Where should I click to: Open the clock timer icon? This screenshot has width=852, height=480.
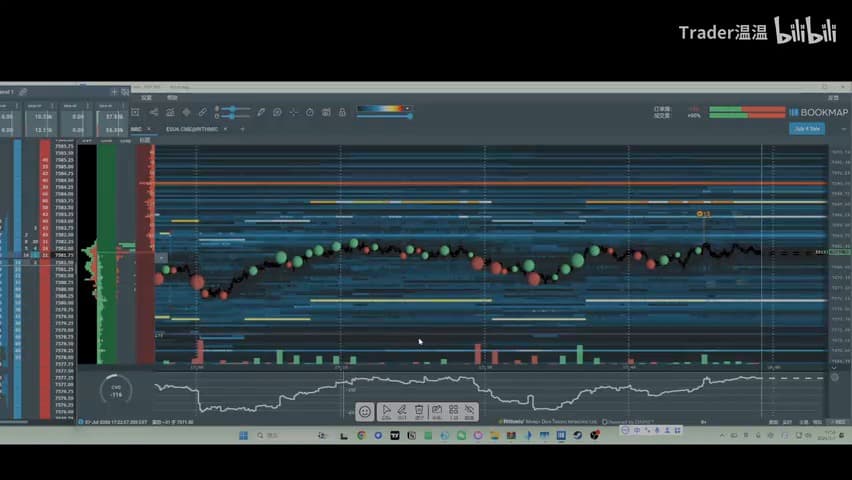pos(310,112)
